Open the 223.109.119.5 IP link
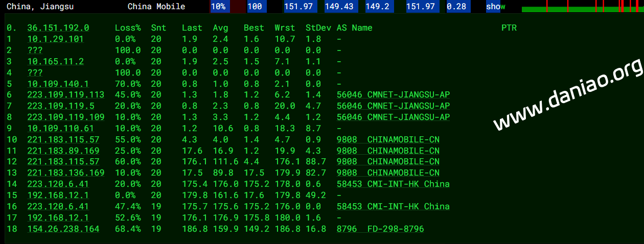Screen dimensions: 644x244 point(60,106)
